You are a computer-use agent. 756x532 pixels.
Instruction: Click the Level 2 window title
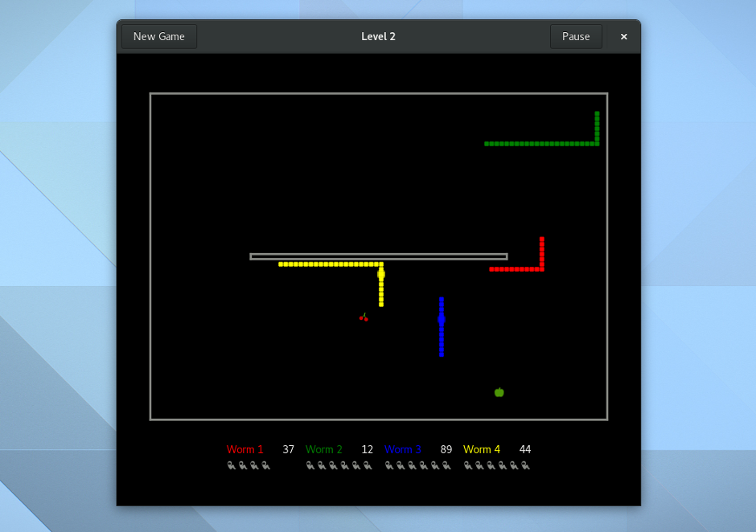point(378,36)
